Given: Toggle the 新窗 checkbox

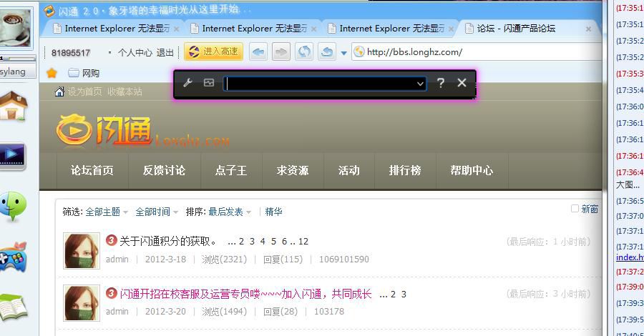Looking at the screenshot, I should click(575, 209).
